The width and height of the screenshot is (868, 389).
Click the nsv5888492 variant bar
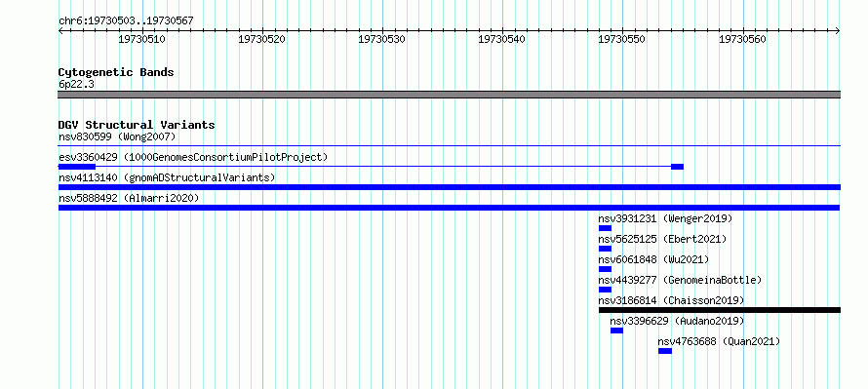pyautogui.click(x=450, y=208)
